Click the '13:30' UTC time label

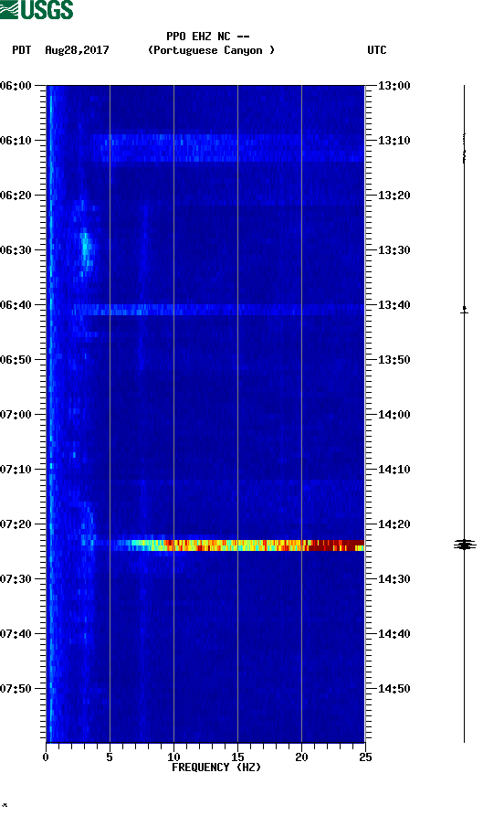click(x=394, y=250)
